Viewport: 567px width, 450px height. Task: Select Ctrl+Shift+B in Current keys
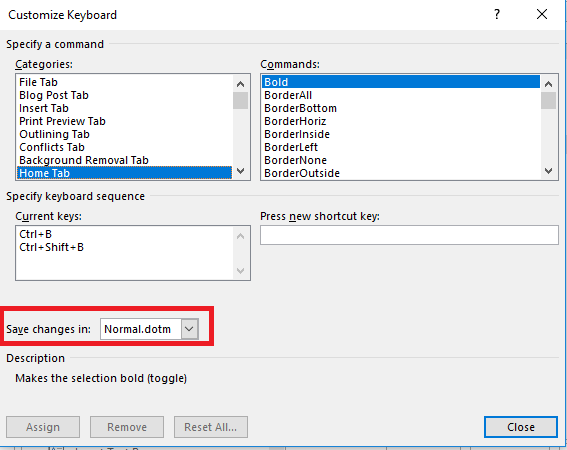pyautogui.click(x=51, y=247)
